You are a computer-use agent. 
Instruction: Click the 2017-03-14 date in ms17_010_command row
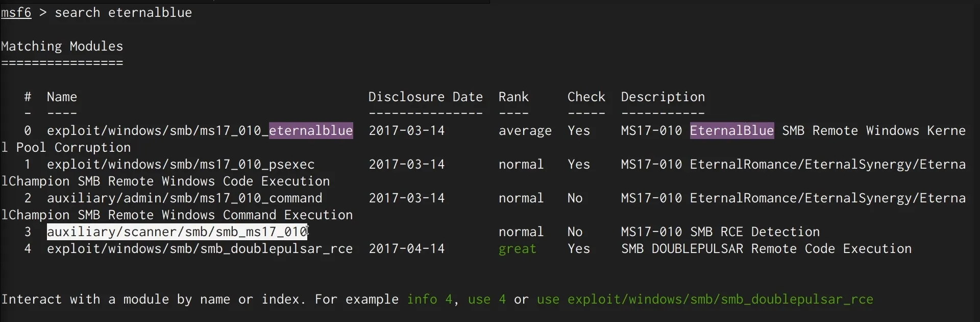pos(407,198)
